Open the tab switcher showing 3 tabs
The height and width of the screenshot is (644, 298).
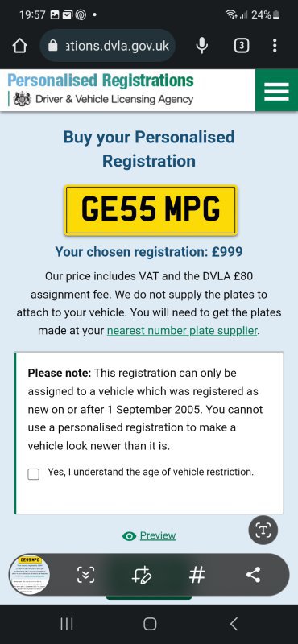(x=242, y=46)
